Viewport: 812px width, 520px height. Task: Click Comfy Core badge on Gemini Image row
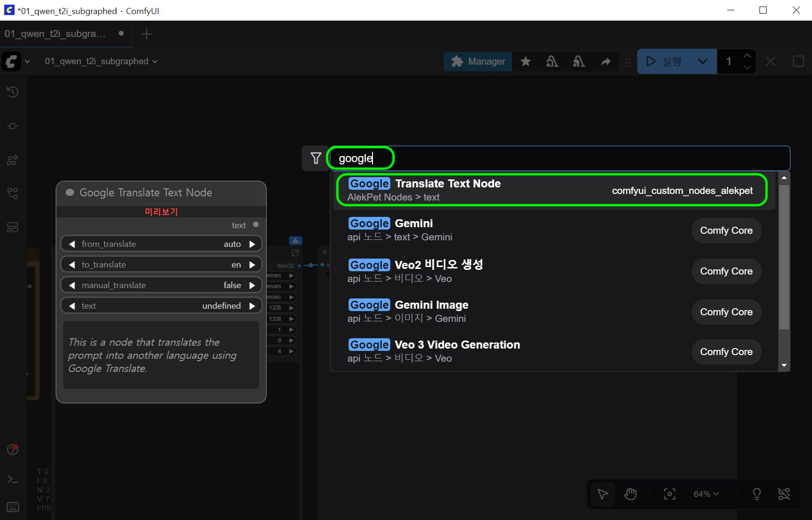coord(726,312)
